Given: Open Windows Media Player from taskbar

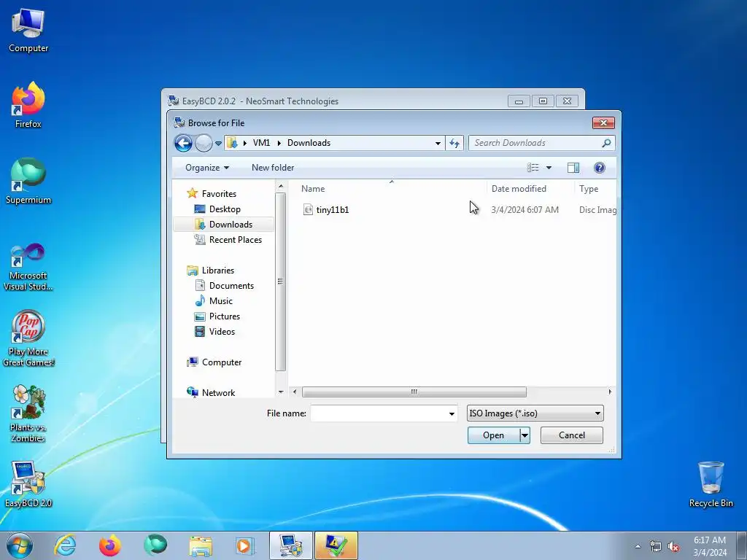Looking at the screenshot, I should point(245,545).
